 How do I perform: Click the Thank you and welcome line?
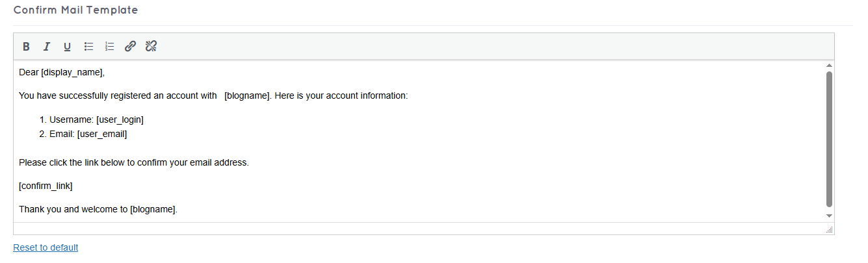click(x=98, y=210)
